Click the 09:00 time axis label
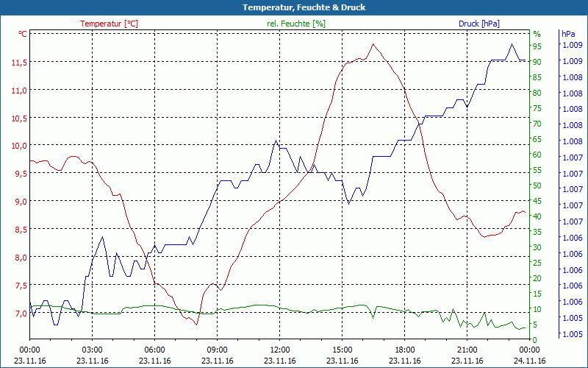Image resolution: width=588 pixels, height=368 pixels. [217, 350]
